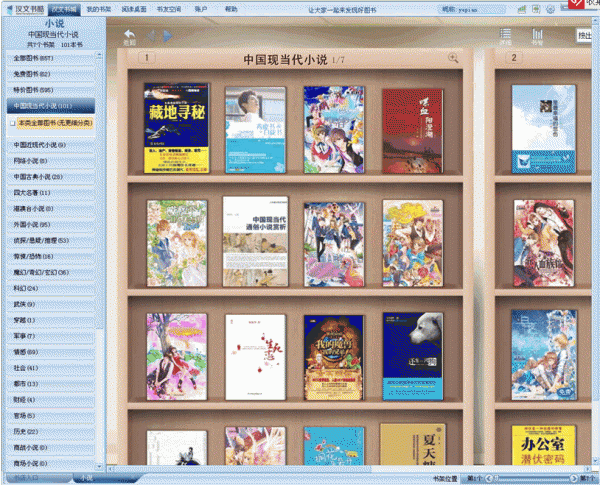Select 社会 (41) category
This screenshot has height=485, width=600.
pyautogui.click(x=51, y=368)
